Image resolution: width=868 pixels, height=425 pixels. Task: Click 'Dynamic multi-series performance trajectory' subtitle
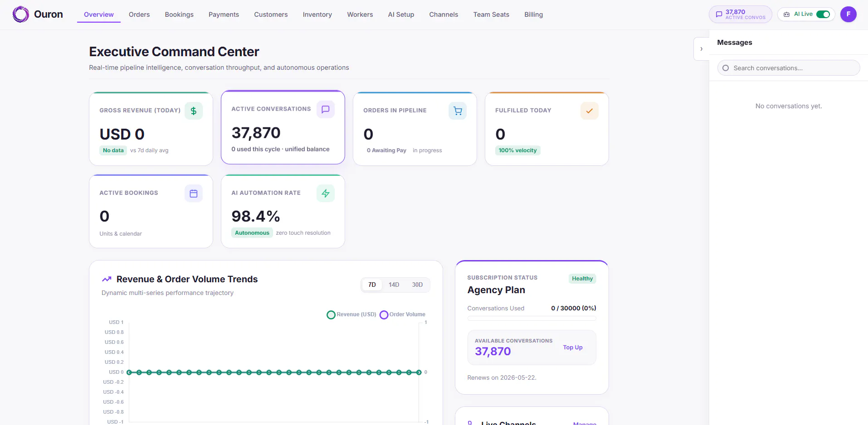tap(167, 293)
